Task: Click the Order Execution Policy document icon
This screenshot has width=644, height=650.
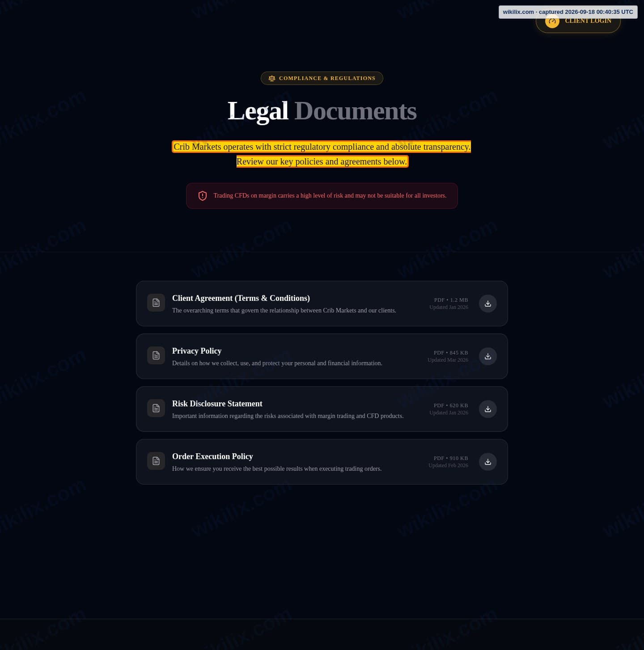Action: [x=156, y=461]
